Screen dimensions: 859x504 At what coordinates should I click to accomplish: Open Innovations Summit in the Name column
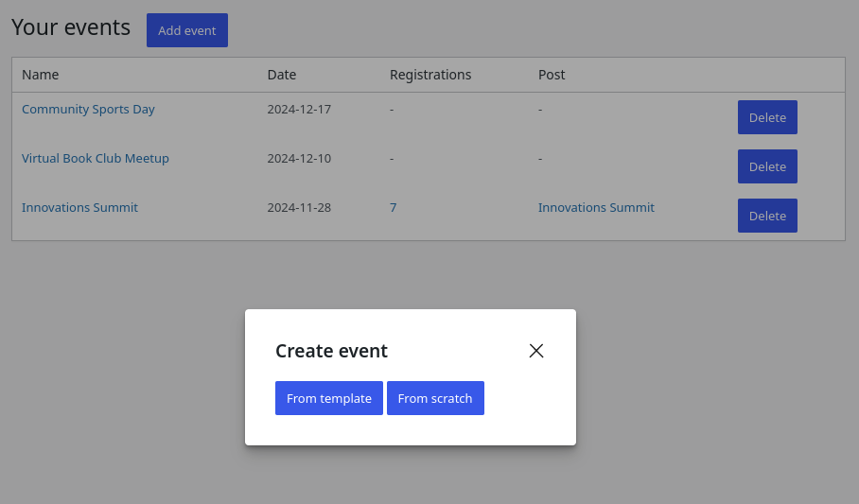pos(79,208)
